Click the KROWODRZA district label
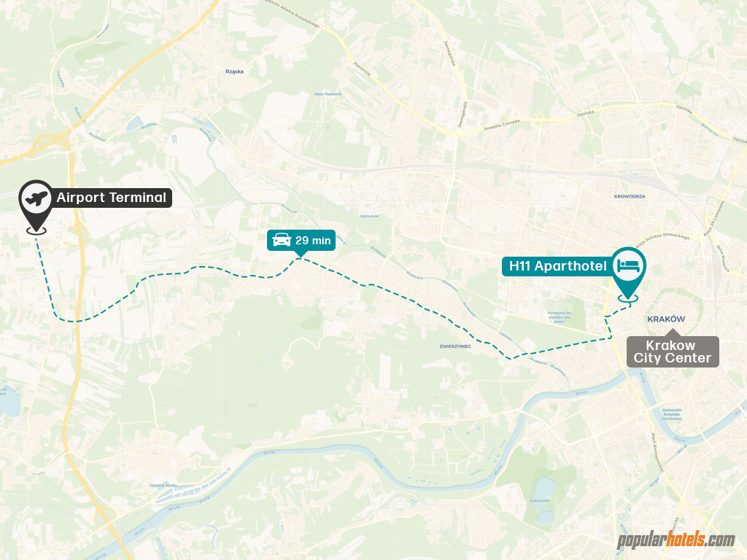The height and width of the screenshot is (560, 747). 630,196
